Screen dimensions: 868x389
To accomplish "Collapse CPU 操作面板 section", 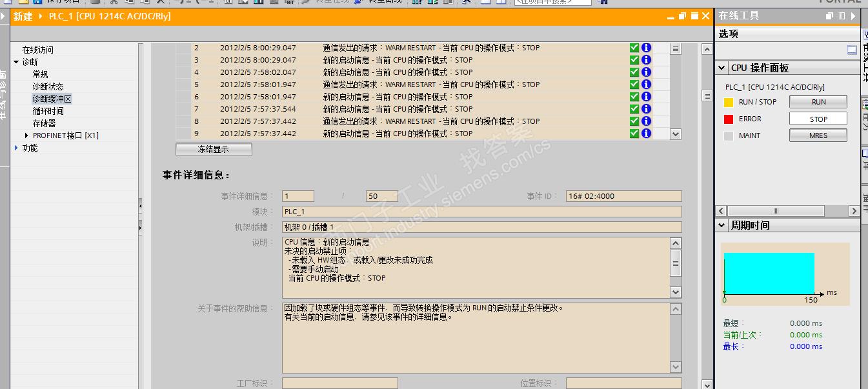I will click(x=722, y=68).
